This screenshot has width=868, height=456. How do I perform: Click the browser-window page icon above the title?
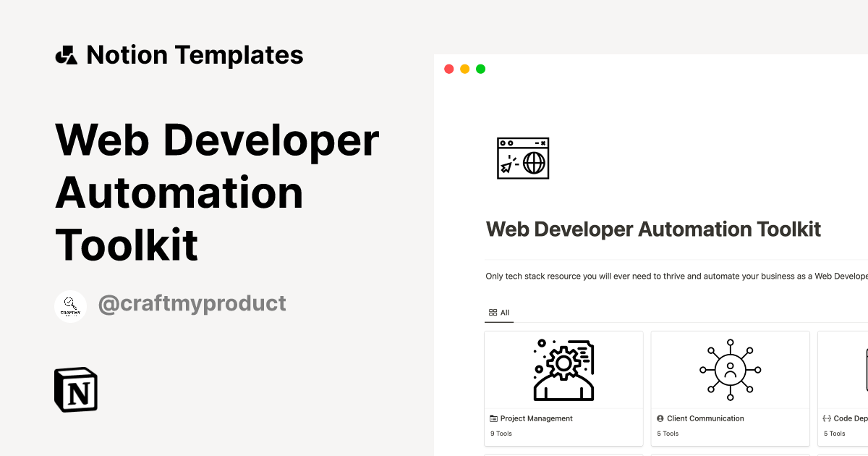tap(522, 158)
